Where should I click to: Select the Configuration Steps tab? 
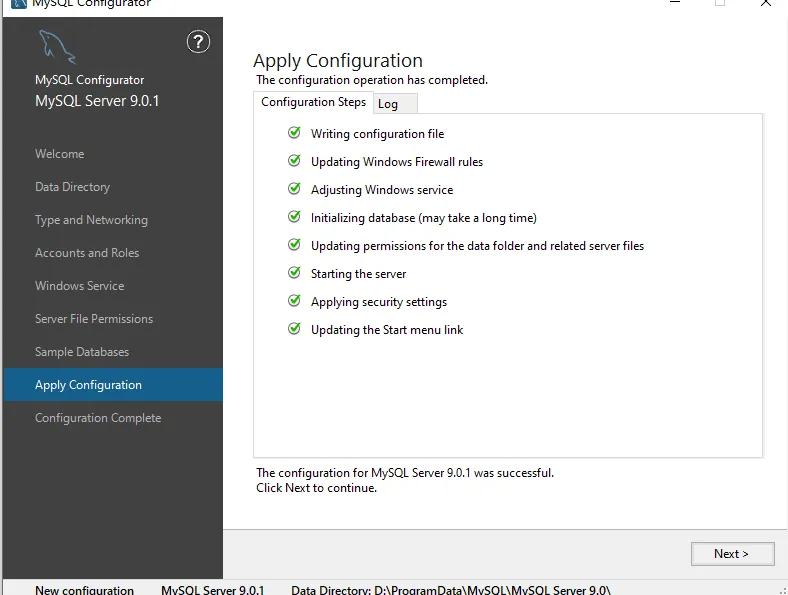(x=313, y=102)
